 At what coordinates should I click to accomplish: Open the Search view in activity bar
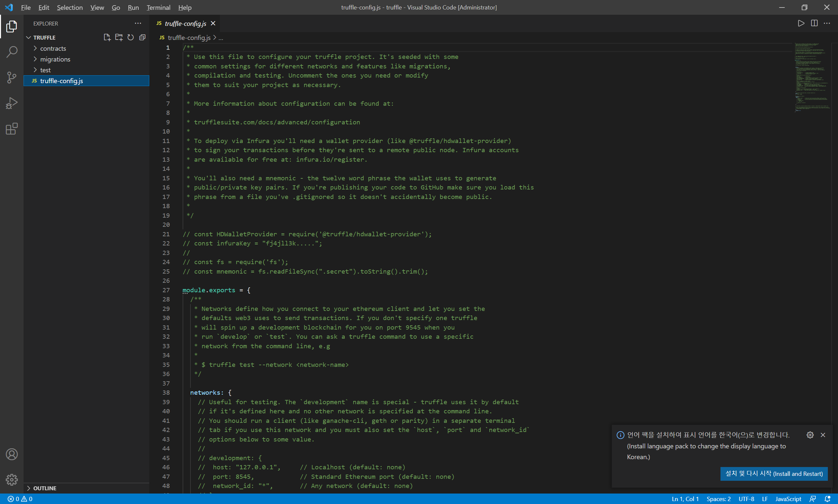click(11, 52)
